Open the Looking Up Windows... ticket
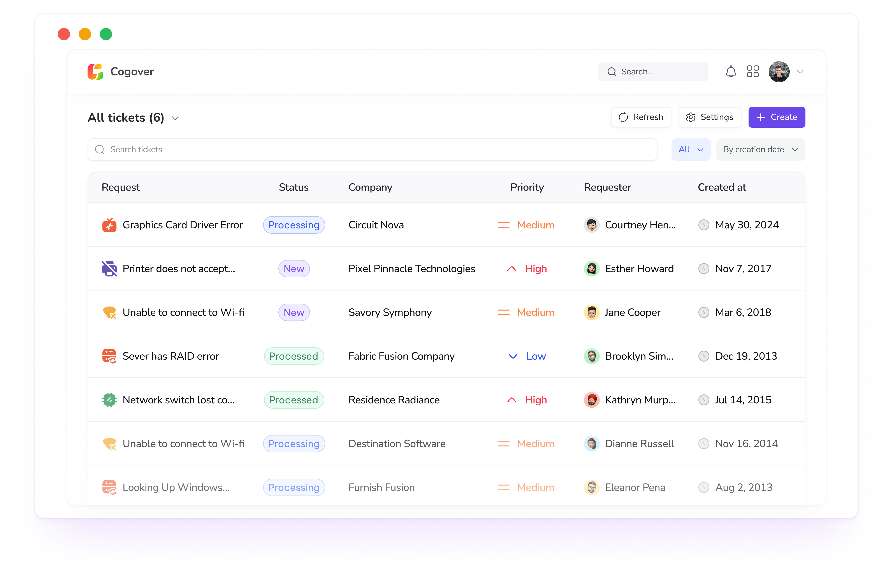This screenshot has width=893, height=588. (176, 488)
